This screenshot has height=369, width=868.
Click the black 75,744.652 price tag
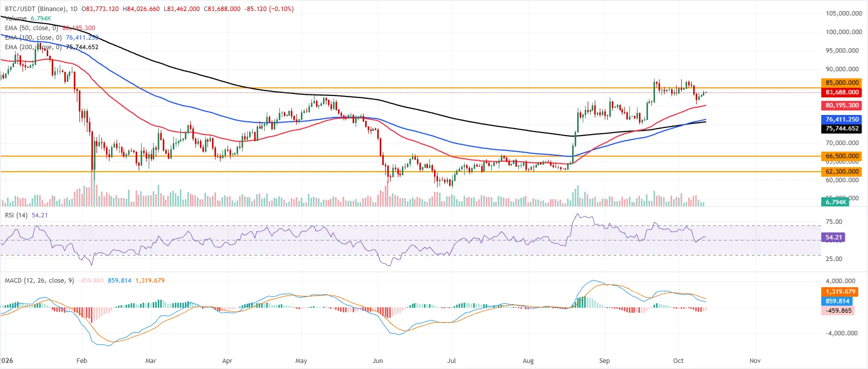[x=841, y=129]
